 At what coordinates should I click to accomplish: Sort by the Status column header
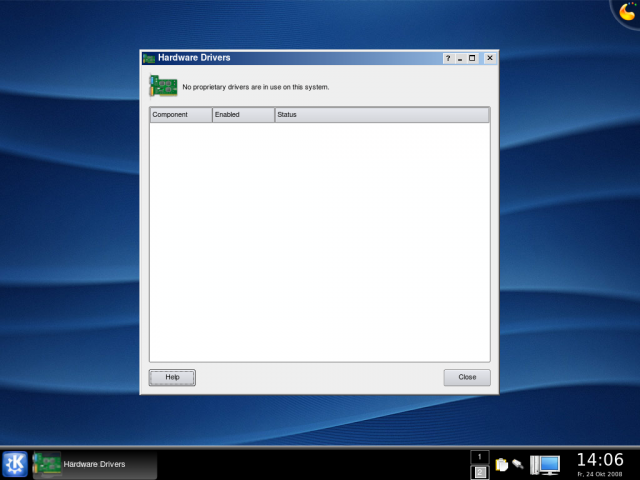(382, 115)
